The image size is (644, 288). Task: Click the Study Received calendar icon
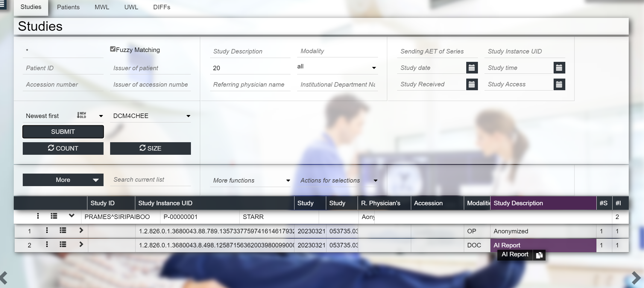point(472,85)
